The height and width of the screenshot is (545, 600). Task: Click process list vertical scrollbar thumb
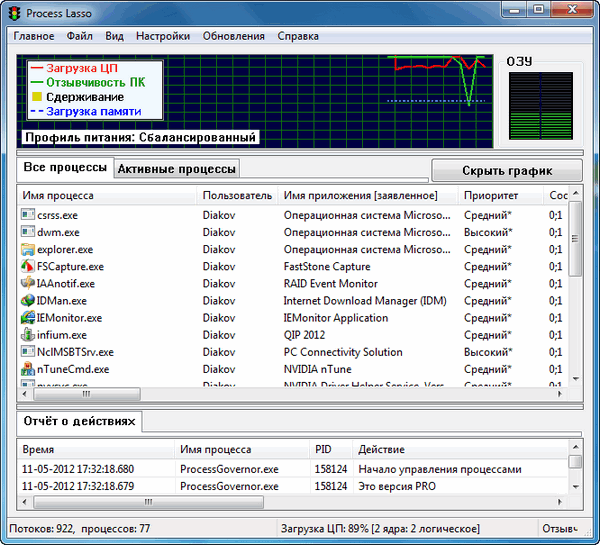click(x=575, y=238)
